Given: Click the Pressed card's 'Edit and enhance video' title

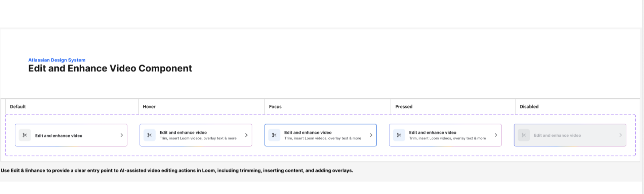Looking at the screenshot, I should [433, 133].
